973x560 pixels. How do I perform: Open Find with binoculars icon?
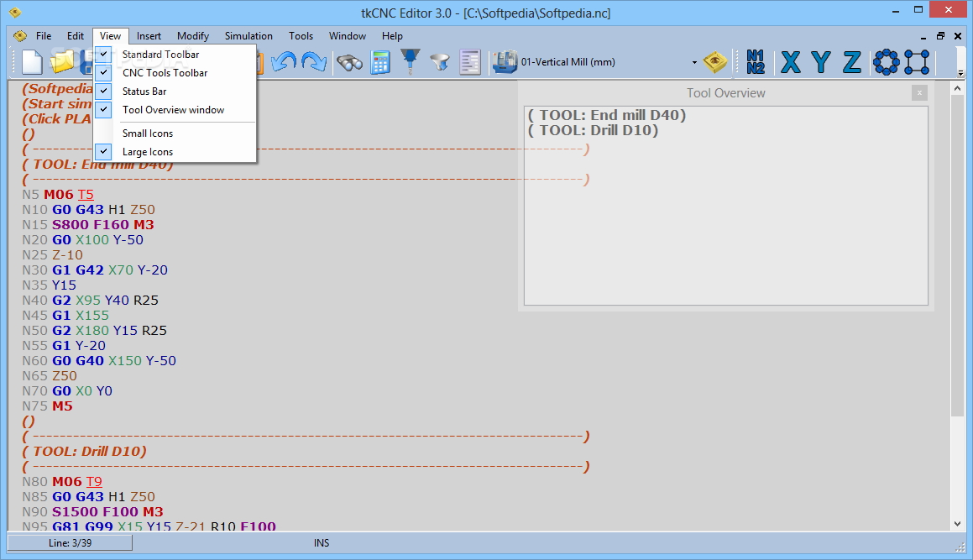pyautogui.click(x=350, y=62)
